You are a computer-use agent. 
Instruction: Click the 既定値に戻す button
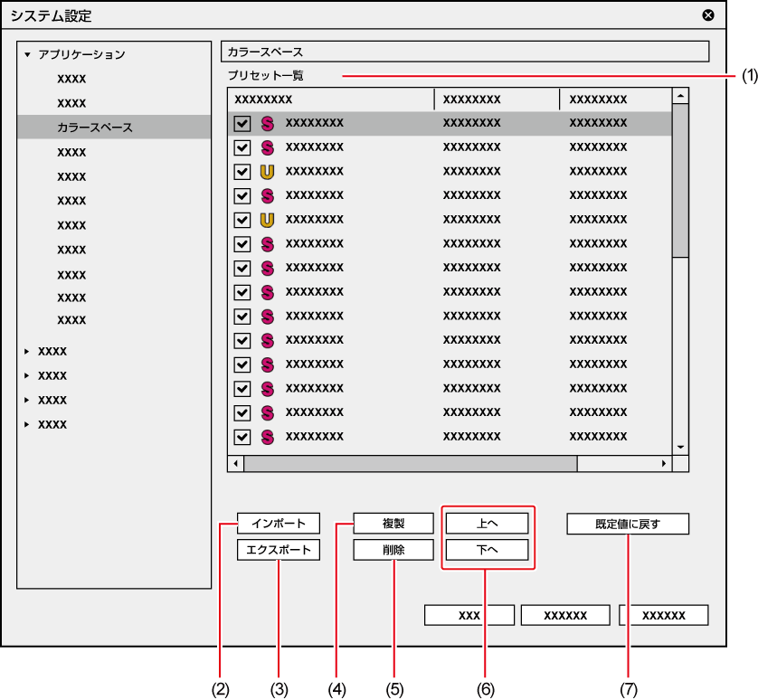[x=628, y=524]
